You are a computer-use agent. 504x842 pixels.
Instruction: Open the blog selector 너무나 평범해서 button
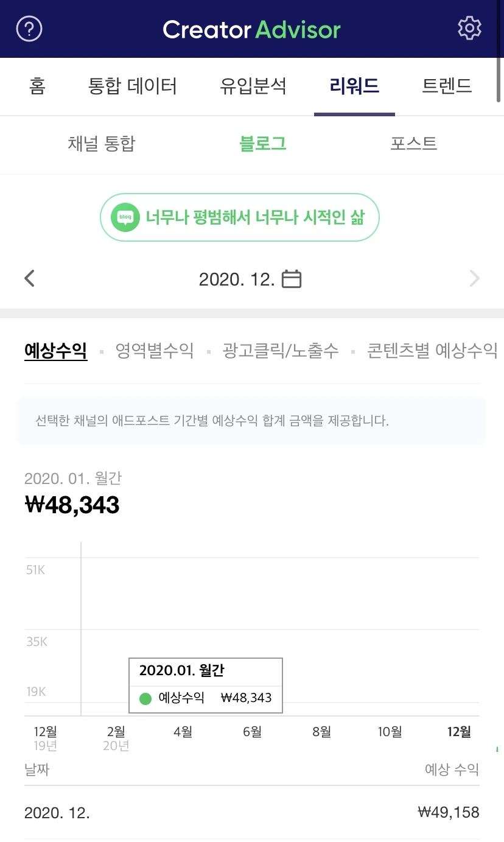(x=240, y=217)
